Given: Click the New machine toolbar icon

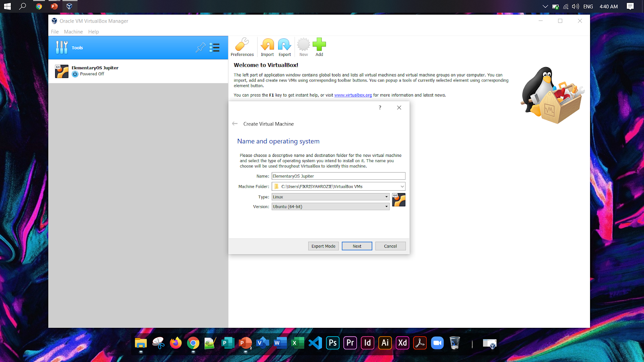Looking at the screenshot, I should [303, 47].
